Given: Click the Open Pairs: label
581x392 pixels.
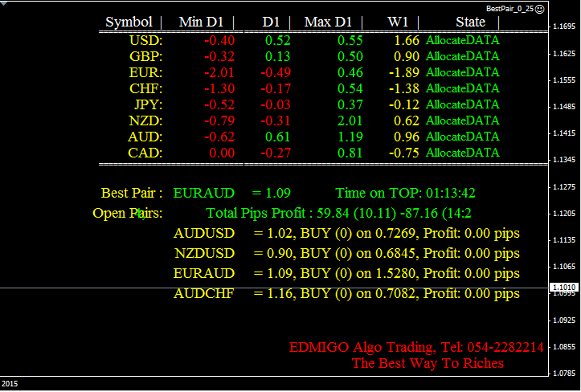Looking at the screenshot, I should [x=128, y=213].
